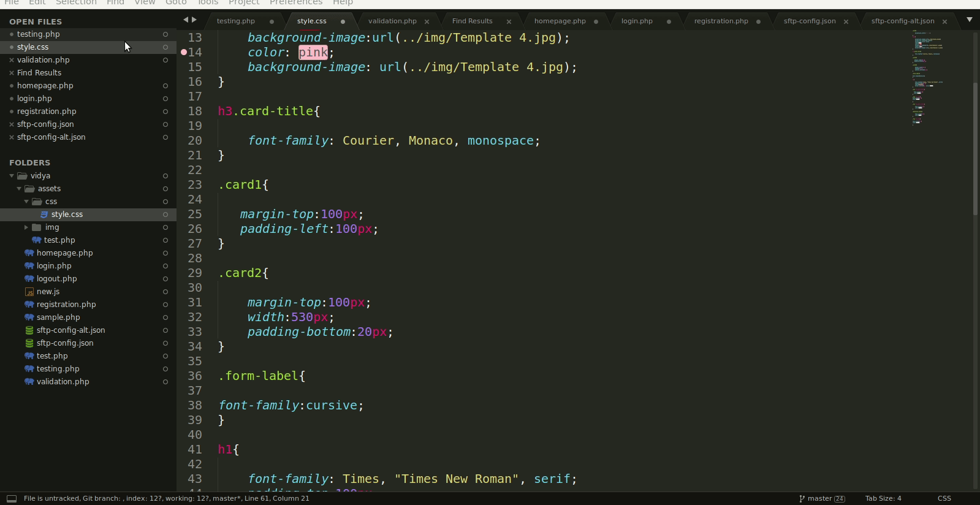This screenshot has width=980, height=505.
Task: Click the minimap code overview
Action: [x=929, y=77]
